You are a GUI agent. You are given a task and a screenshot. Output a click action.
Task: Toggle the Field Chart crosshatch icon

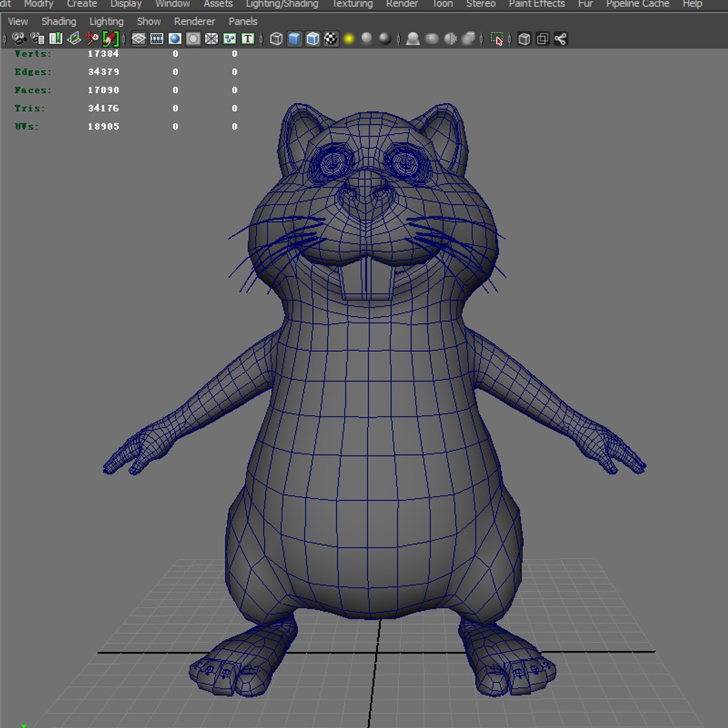(x=211, y=38)
